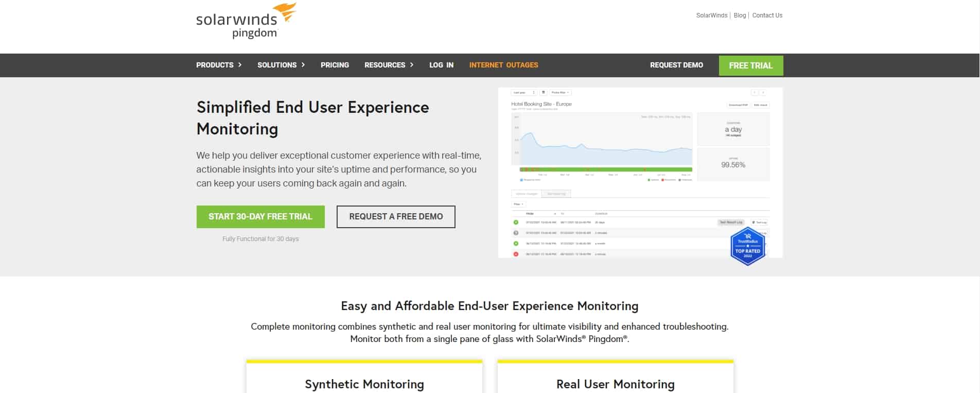This screenshot has width=980, height=393.
Task: Select the Synthetic Monitoring card heading
Action: (364, 384)
